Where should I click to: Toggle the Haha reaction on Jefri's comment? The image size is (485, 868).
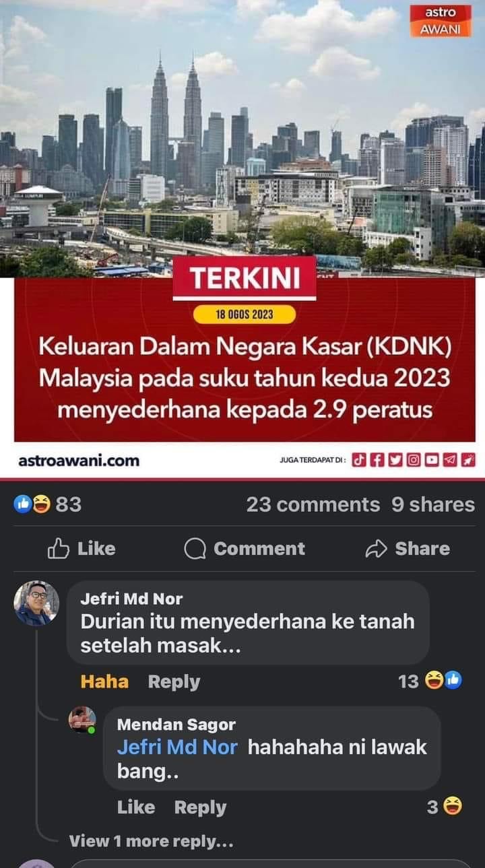[104, 681]
